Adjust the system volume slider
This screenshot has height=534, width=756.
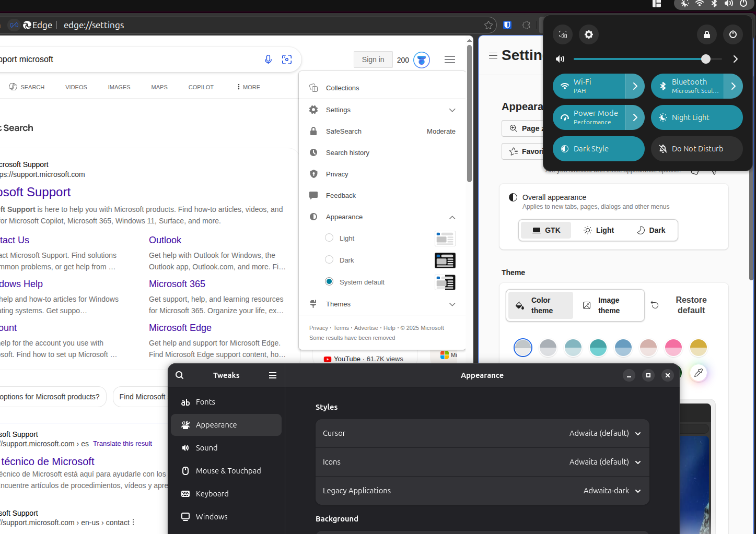(648, 59)
